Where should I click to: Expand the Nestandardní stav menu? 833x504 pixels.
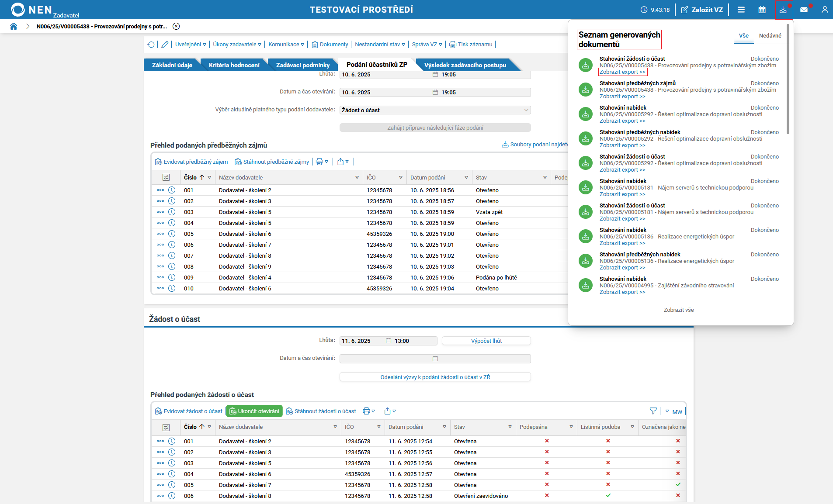[x=380, y=45]
